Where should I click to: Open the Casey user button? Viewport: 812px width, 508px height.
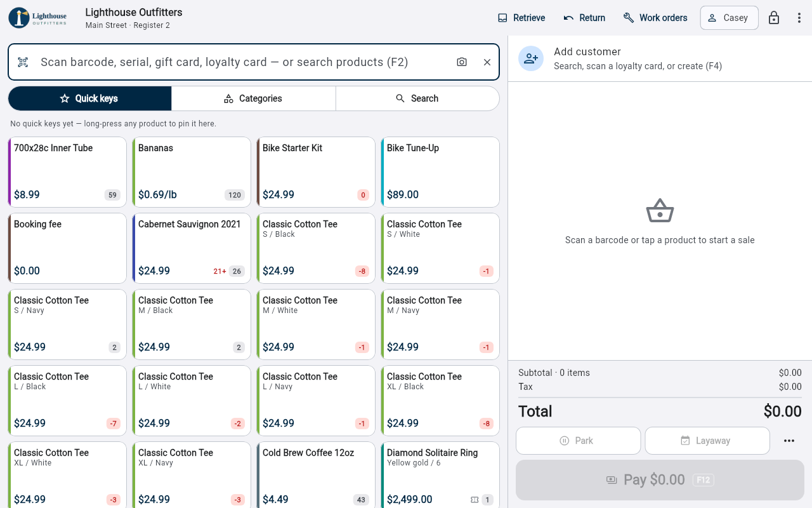(729, 18)
